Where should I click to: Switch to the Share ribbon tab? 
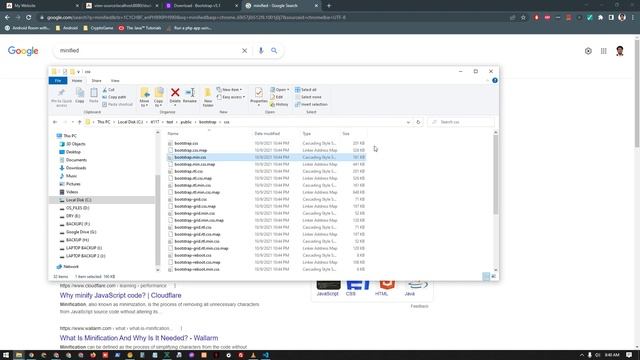(x=96, y=81)
